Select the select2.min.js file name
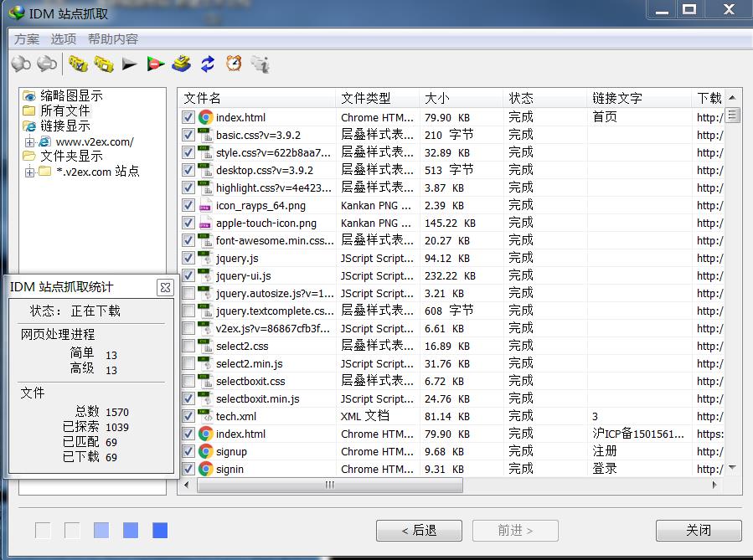Image resolution: width=753 pixels, height=560 pixels. [x=250, y=364]
